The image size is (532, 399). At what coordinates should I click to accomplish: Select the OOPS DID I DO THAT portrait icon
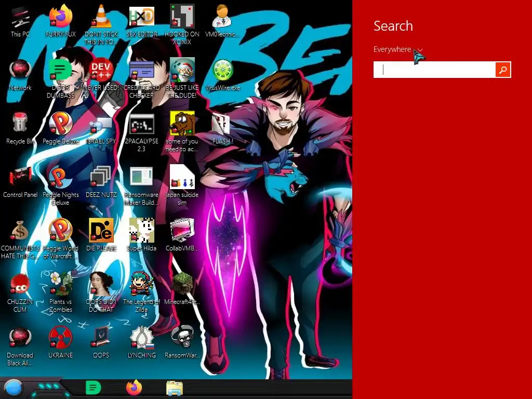[101, 283]
